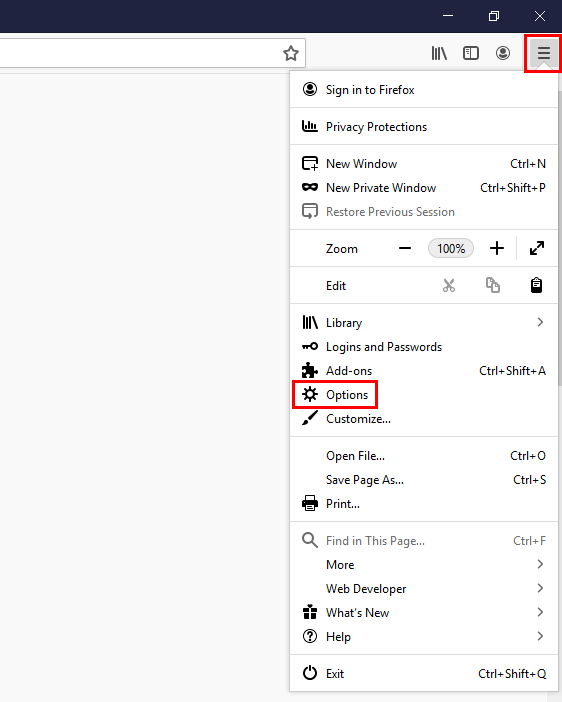Click the Edit label text
Image resolution: width=562 pixels, height=702 pixels.
pyautogui.click(x=336, y=286)
